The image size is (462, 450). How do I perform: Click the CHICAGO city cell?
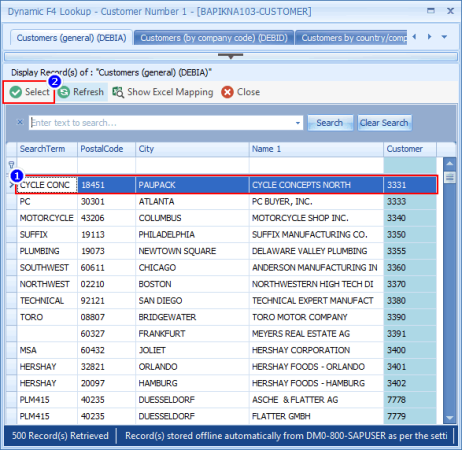(192, 268)
